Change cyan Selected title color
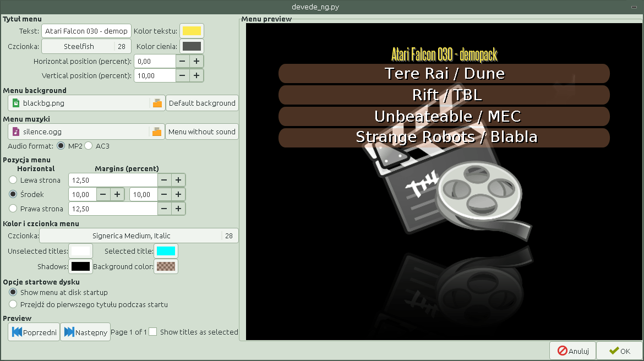 pyautogui.click(x=166, y=251)
